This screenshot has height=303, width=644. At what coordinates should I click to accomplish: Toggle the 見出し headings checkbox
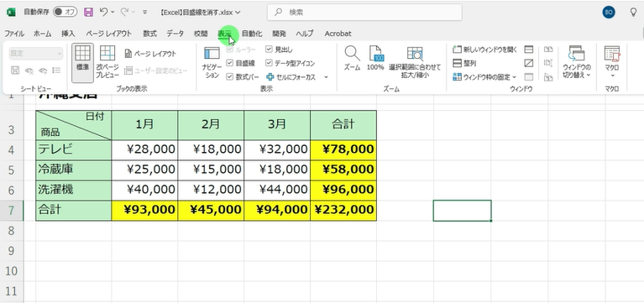[x=269, y=50]
